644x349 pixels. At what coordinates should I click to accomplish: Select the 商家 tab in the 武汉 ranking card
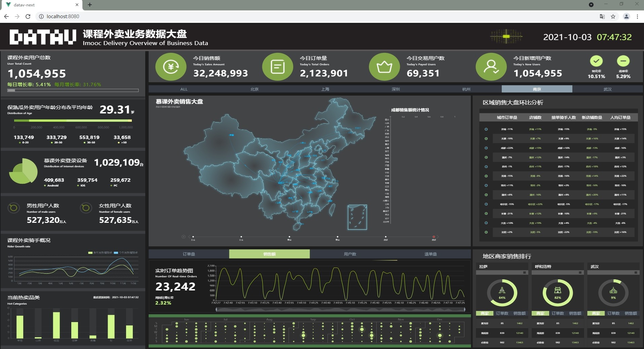(x=596, y=313)
